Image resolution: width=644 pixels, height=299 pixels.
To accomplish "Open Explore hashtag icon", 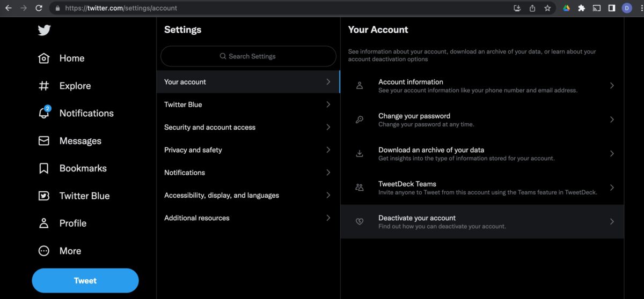I will pyautogui.click(x=44, y=86).
